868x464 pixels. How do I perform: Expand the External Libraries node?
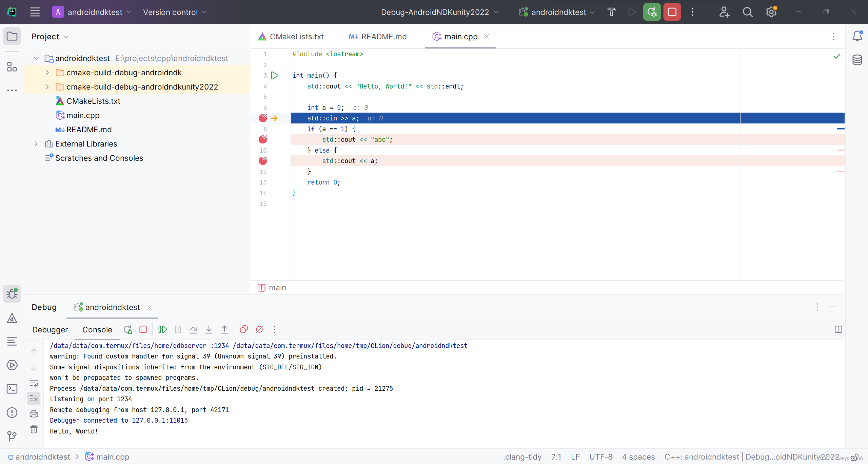pos(36,144)
